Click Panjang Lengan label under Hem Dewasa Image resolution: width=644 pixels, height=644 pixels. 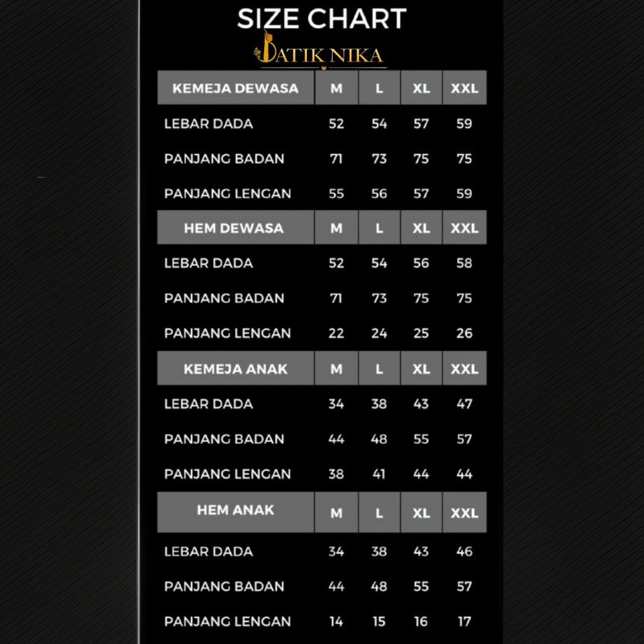click(x=228, y=333)
